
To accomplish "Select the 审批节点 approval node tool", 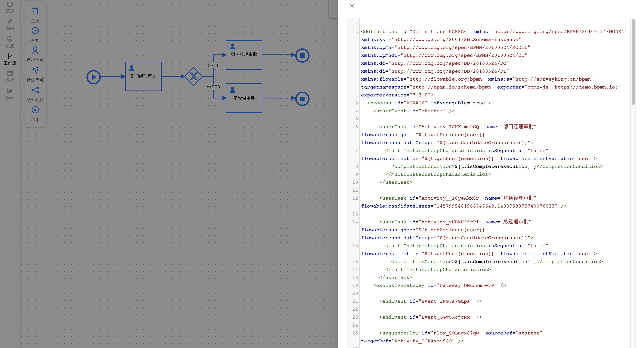I will 35,55.
